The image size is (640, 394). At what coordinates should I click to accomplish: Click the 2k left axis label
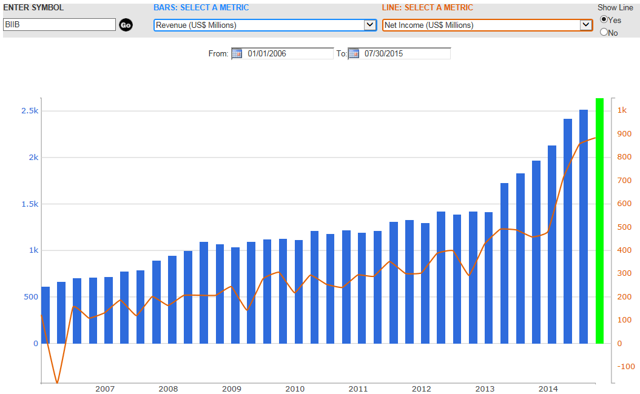33,158
